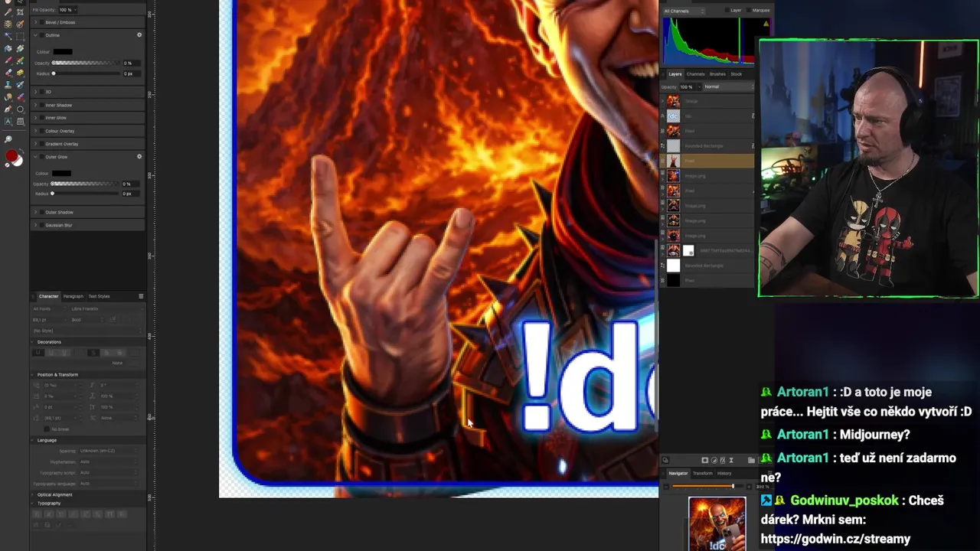Open Outer Glow settings gear
This screenshot has width=980, height=551.
(x=139, y=156)
